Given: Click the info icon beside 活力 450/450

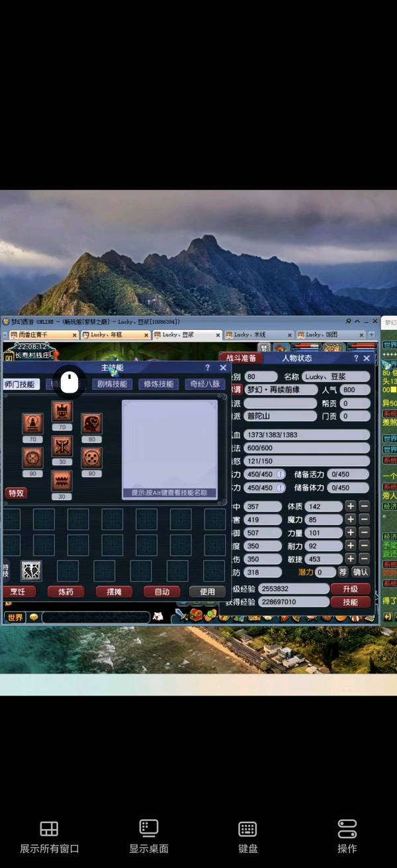Looking at the screenshot, I should [x=281, y=475].
